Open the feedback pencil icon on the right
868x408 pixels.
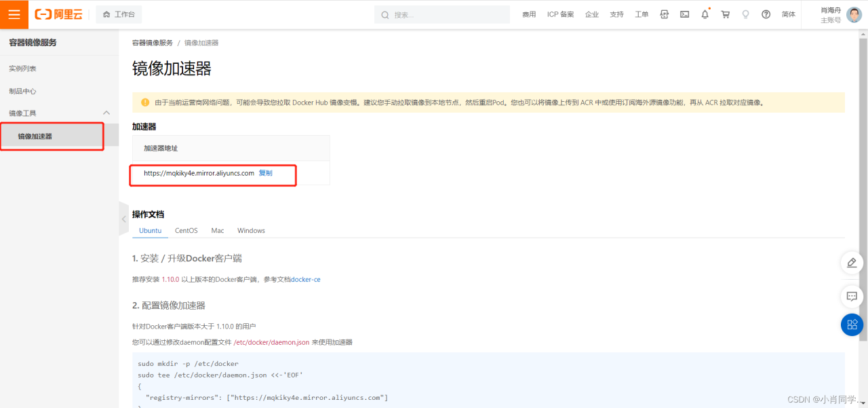click(x=852, y=263)
